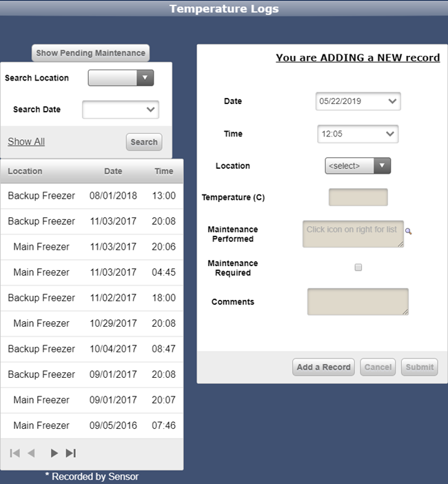Click the 18:00 time cell

point(164,298)
